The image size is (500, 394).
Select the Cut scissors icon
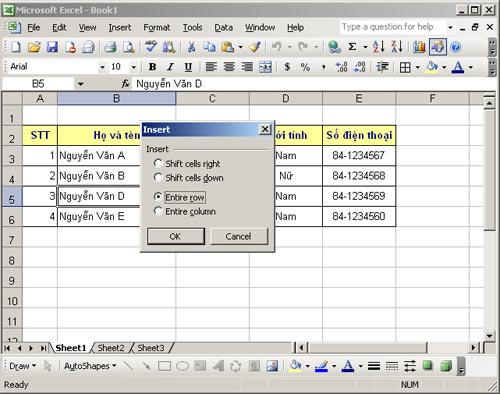191,47
